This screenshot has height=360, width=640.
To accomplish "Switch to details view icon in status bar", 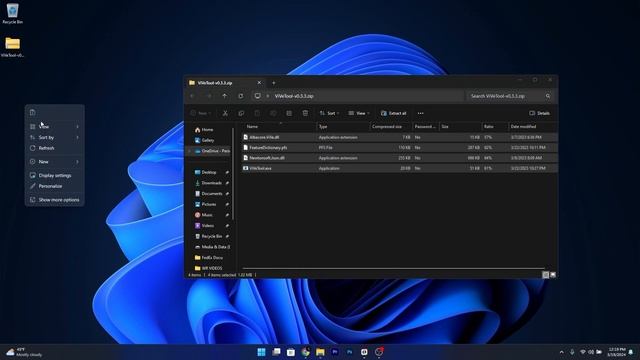I will (545, 275).
